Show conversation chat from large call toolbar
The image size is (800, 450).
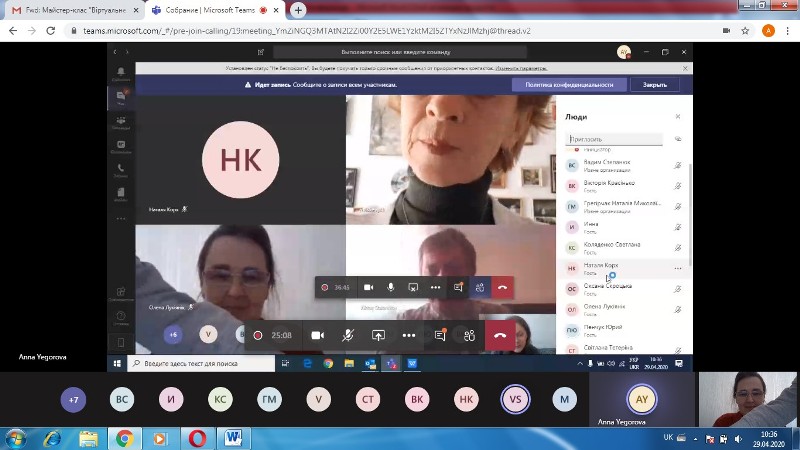439,335
